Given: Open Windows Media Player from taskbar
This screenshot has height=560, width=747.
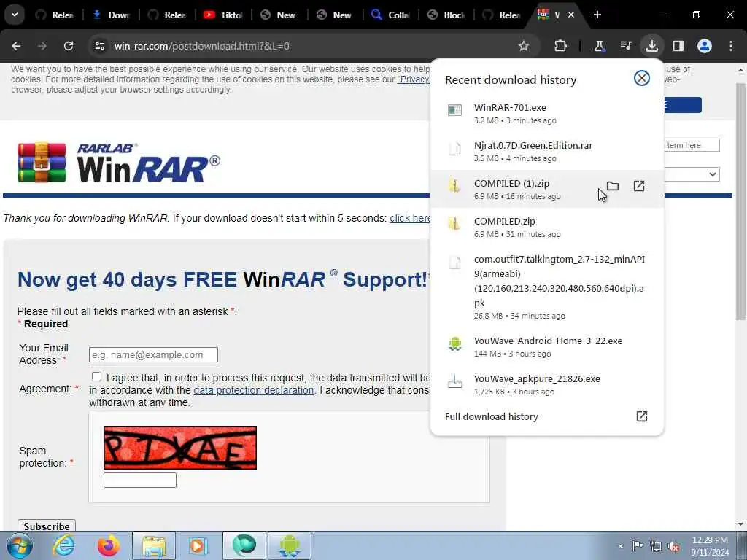Looking at the screenshot, I should 198,545.
